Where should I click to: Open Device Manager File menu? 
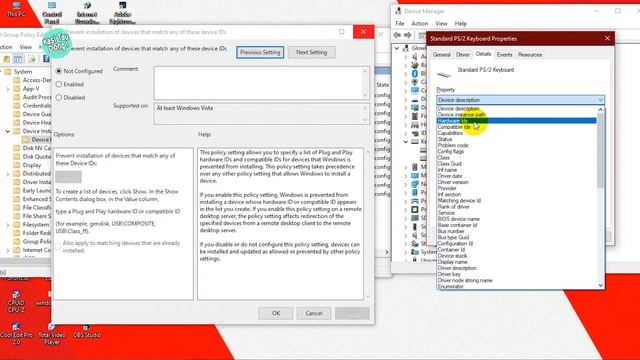400,24
